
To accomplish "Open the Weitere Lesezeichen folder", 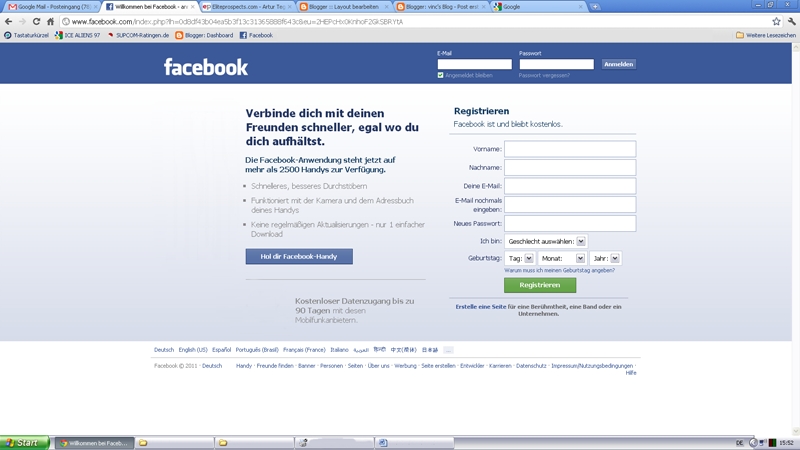I will 766,35.
